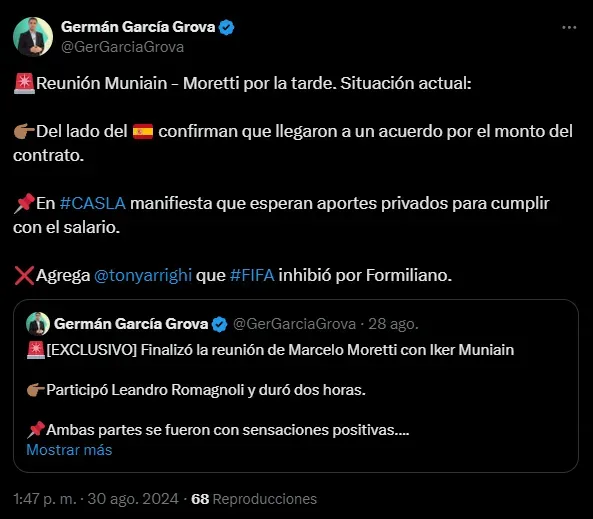Click the author name Germán García Grova

coord(138,27)
